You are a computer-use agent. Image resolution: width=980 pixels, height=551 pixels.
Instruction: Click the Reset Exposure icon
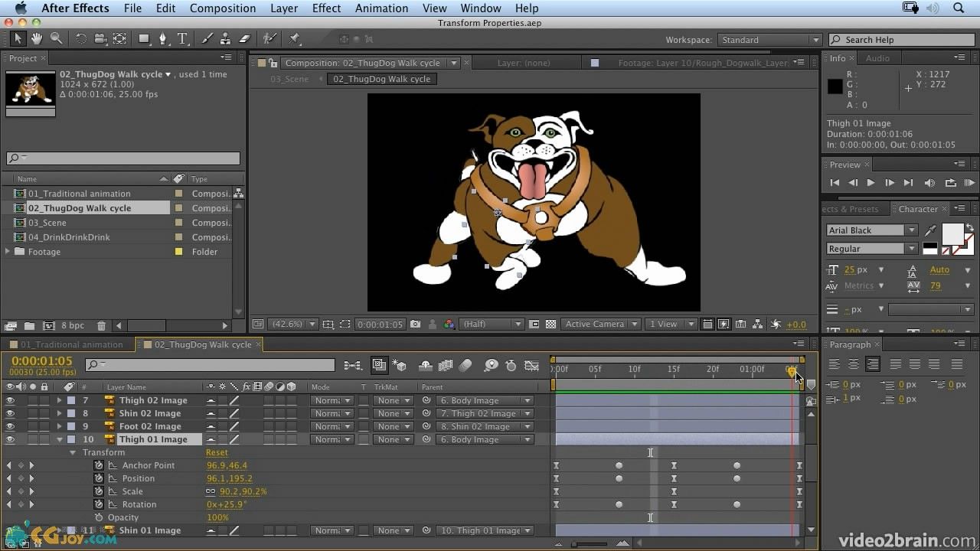[777, 324]
